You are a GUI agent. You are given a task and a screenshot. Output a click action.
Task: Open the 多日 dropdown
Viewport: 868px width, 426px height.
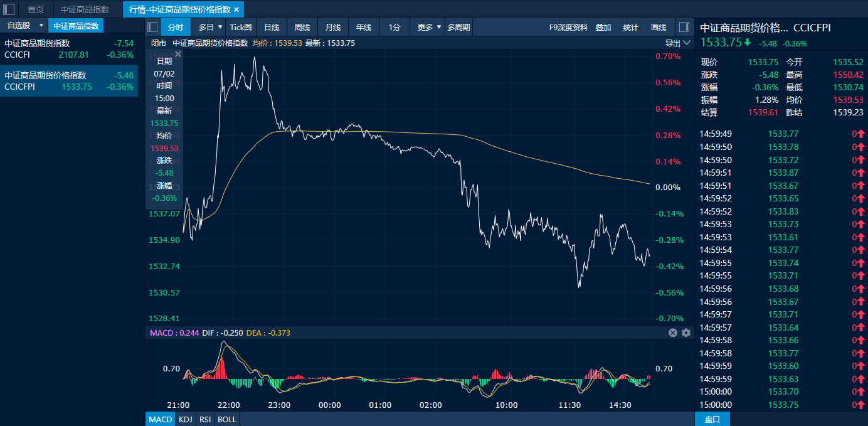pos(210,27)
